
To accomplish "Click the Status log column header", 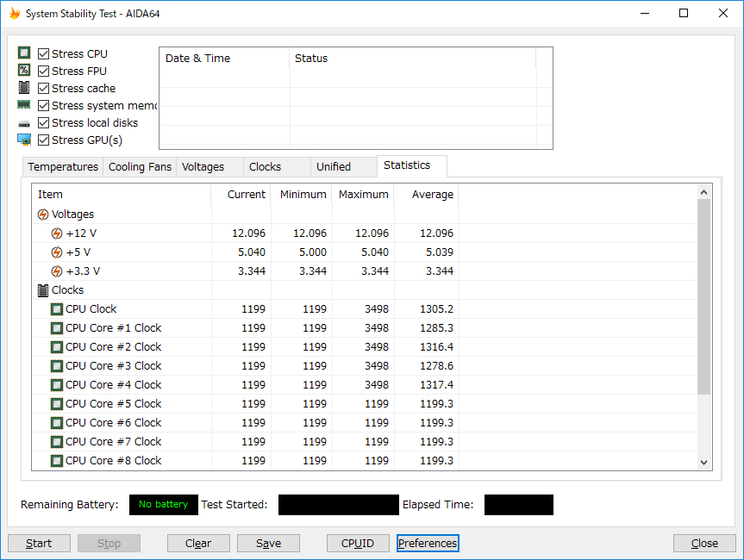I will click(x=413, y=59).
